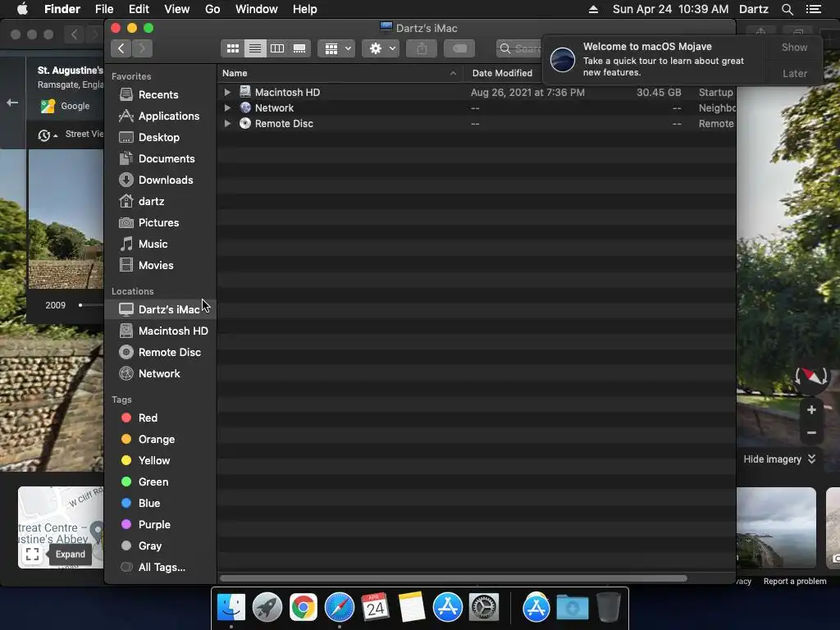Switch Finder to column view

coord(277,48)
